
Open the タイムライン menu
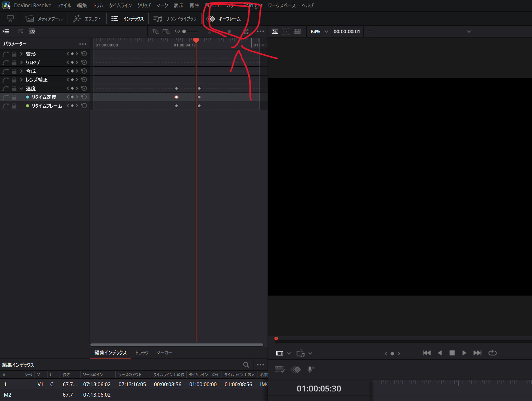[x=120, y=5]
